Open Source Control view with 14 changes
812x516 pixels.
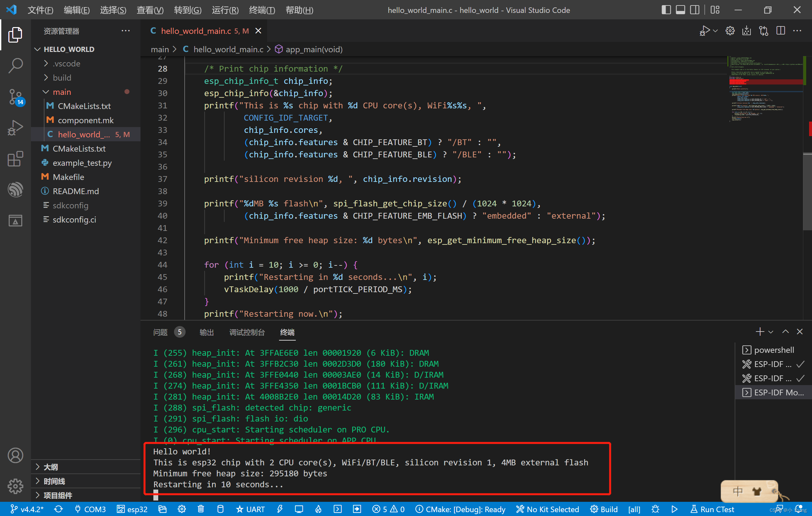coord(15,97)
